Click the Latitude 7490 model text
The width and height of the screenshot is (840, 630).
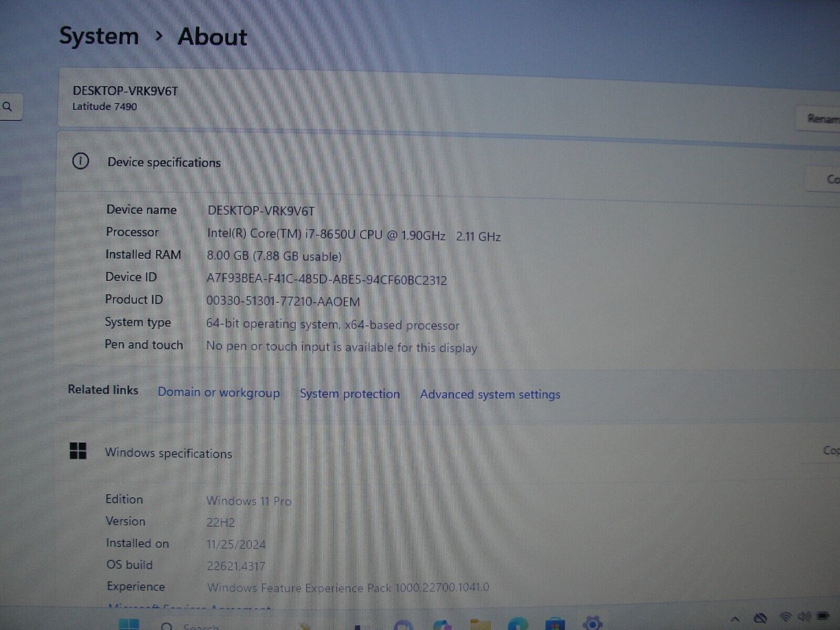click(104, 107)
